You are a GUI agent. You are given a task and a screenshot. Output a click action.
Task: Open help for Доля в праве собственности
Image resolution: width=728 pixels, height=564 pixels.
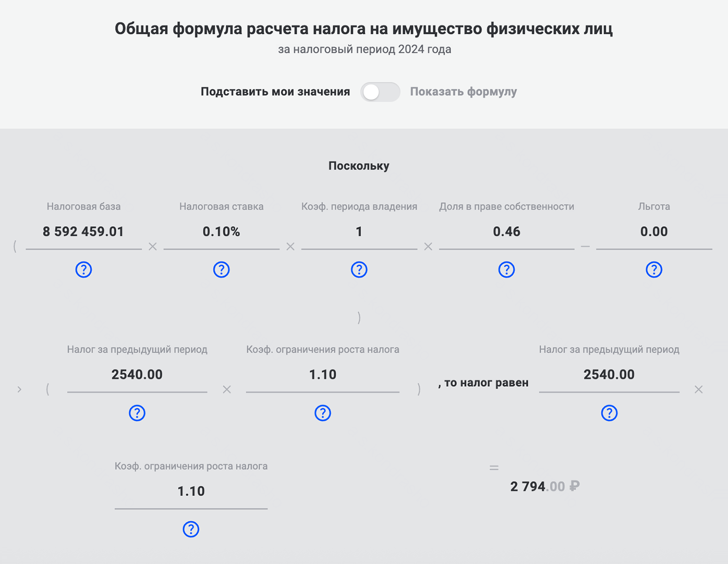(x=506, y=269)
